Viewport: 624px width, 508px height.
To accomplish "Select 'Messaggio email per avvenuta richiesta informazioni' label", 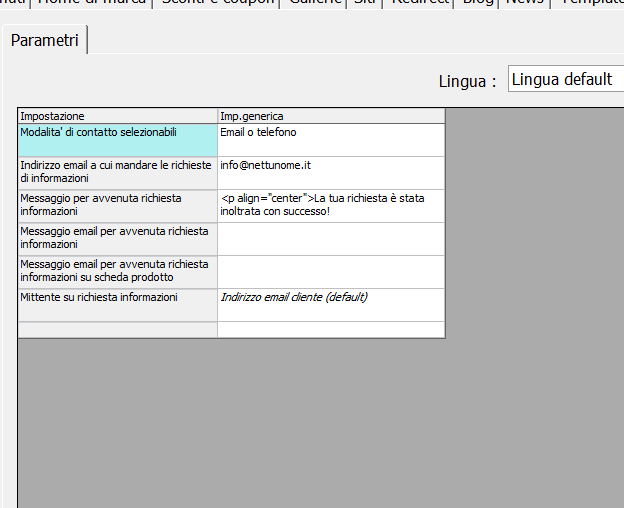I will (x=118, y=239).
